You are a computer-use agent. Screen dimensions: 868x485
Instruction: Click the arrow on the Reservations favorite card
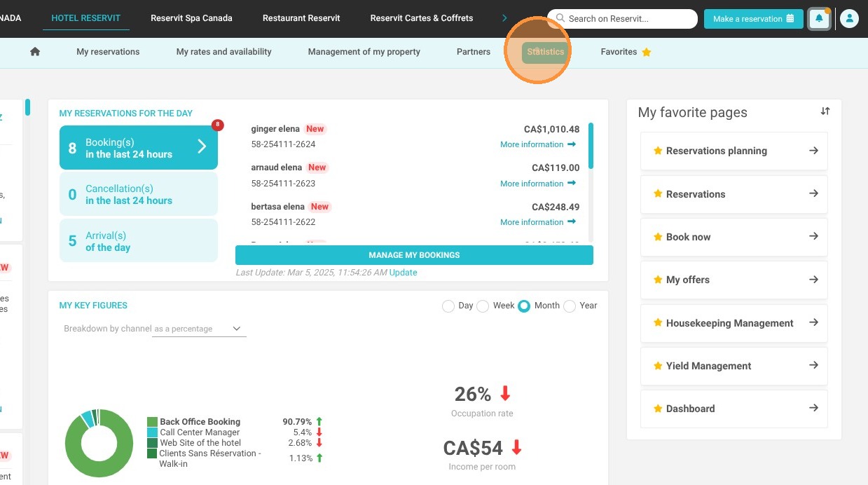coord(813,193)
